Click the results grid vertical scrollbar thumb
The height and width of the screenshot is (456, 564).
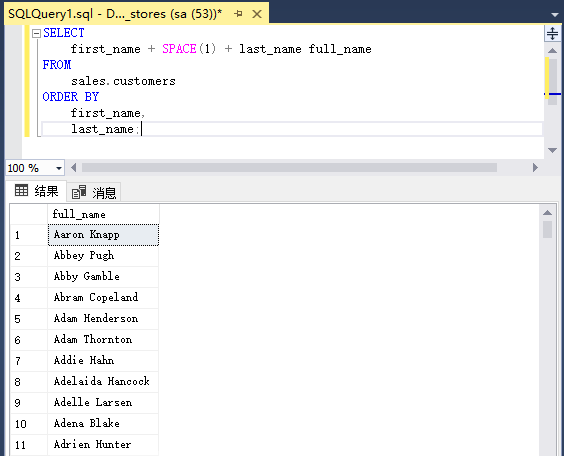[547, 229]
